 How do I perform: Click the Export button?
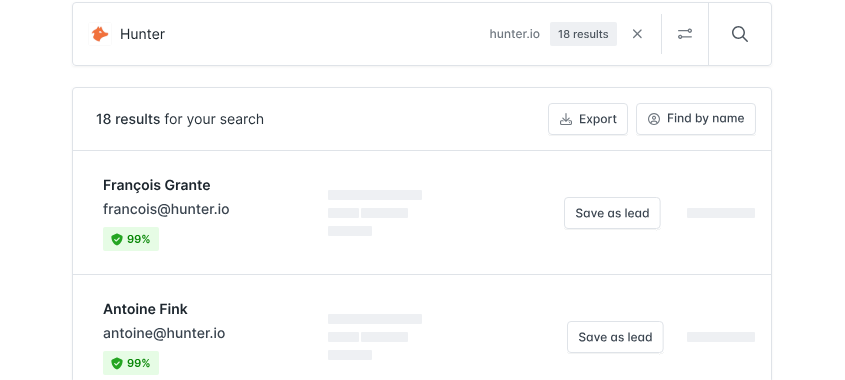tap(588, 119)
